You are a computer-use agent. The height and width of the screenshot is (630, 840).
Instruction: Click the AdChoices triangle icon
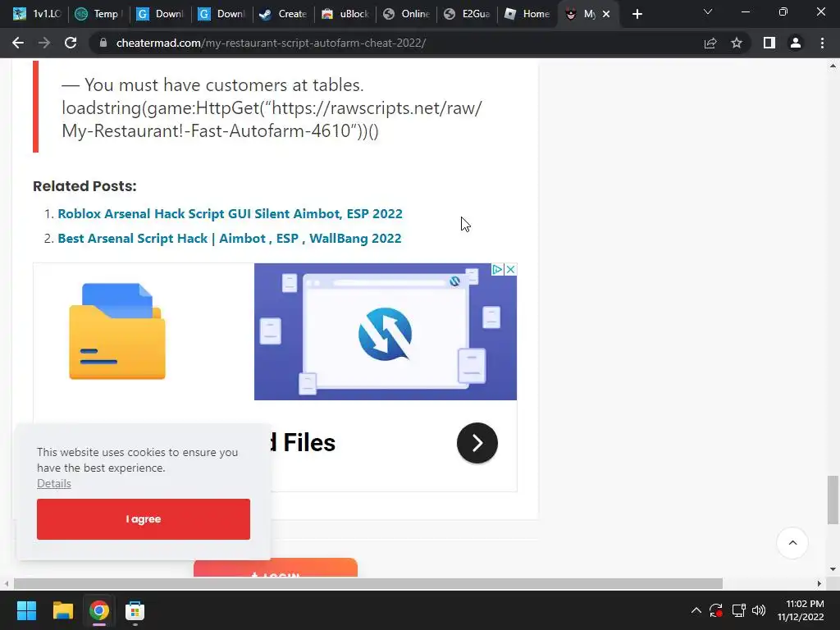(498, 269)
